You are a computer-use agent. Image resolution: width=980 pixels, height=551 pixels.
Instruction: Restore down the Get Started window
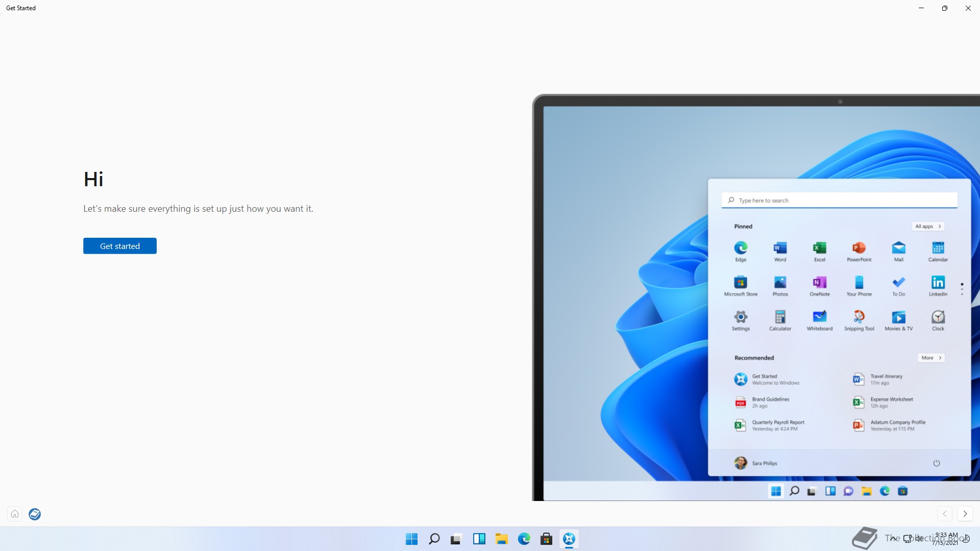click(944, 8)
